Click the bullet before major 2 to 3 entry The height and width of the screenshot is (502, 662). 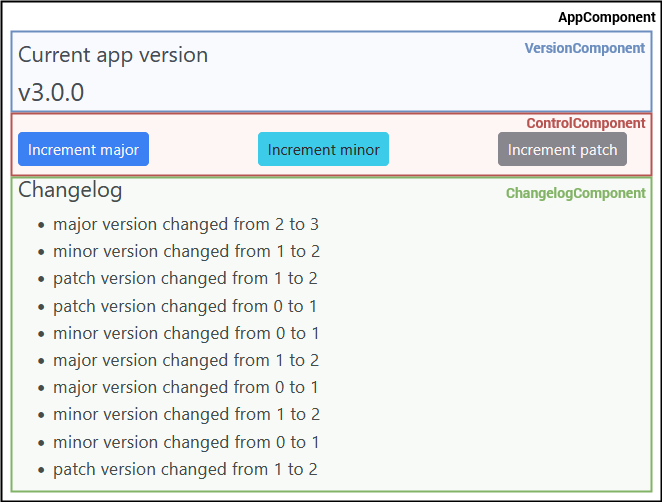(41, 225)
